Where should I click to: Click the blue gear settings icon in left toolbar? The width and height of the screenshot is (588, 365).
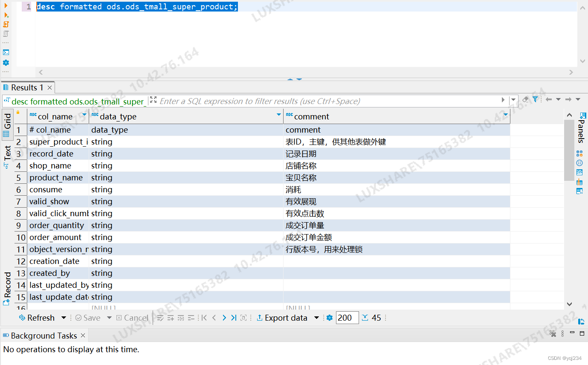[6, 62]
